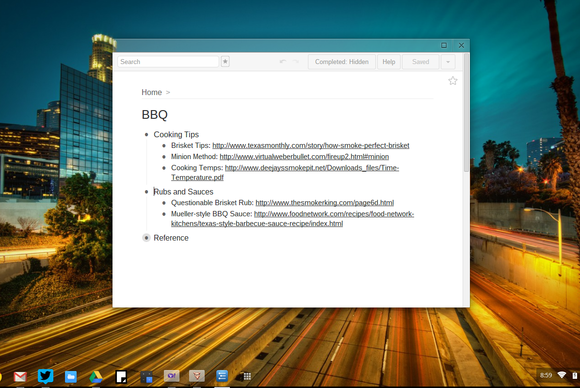Click the Cooking Temps bullet

pos(164,168)
